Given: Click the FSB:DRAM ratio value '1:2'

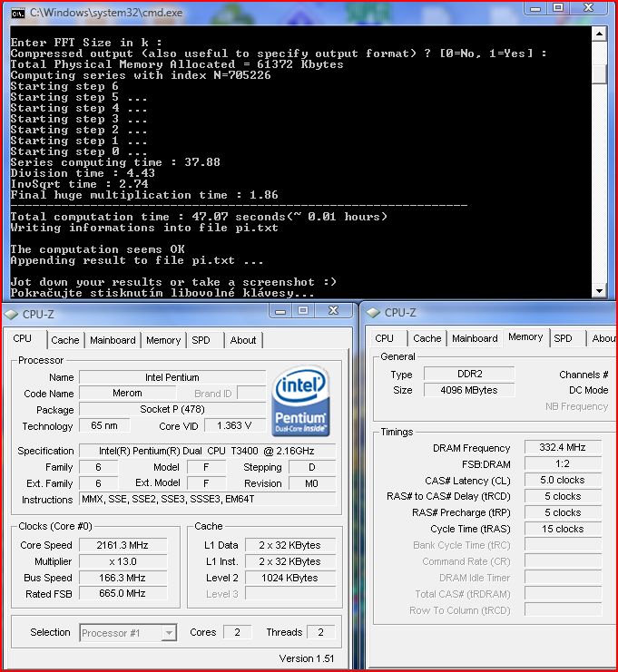Looking at the screenshot, I should (x=563, y=463).
